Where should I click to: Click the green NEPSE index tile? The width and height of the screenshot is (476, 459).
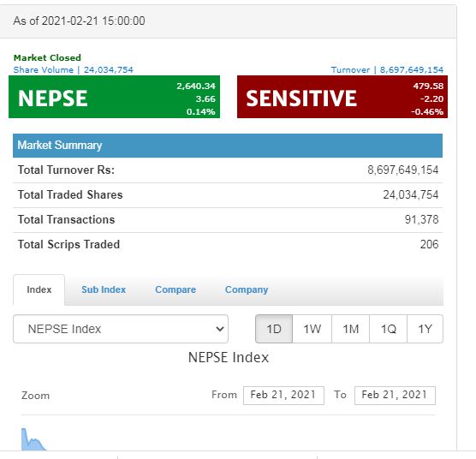pyautogui.click(x=114, y=97)
